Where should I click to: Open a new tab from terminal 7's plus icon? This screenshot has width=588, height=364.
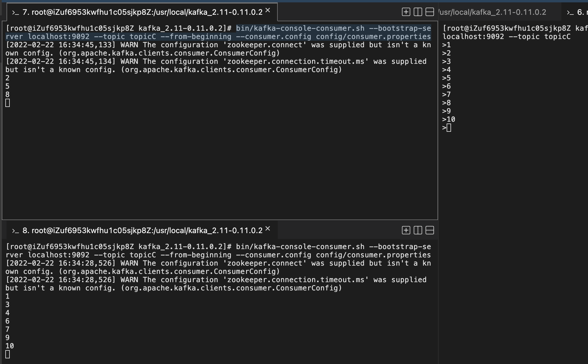[406, 12]
